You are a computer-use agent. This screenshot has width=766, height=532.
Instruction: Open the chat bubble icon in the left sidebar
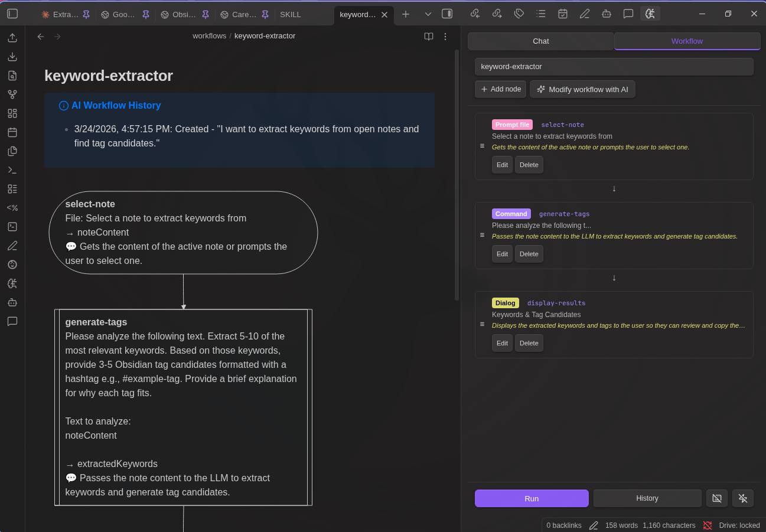click(x=12, y=321)
